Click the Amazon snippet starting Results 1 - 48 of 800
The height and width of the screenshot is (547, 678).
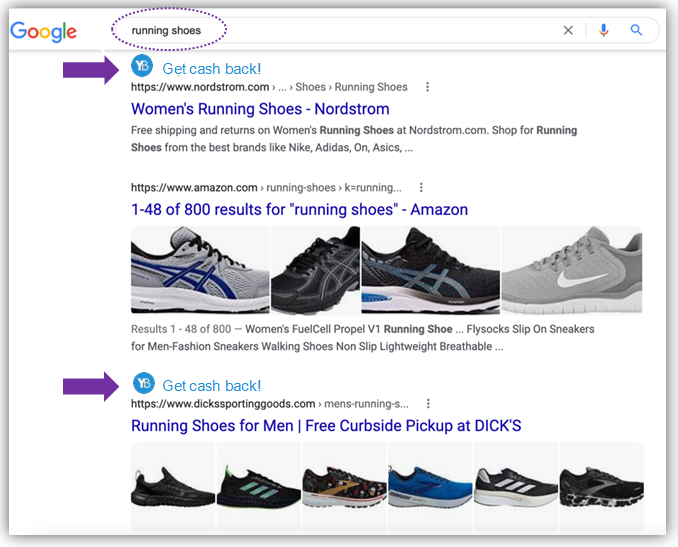pyautogui.click(x=362, y=338)
